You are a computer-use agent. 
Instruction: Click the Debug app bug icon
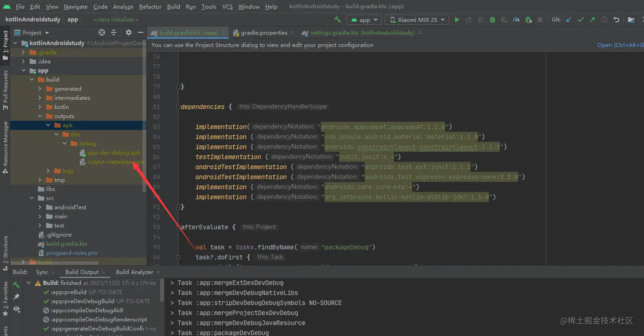(492, 20)
